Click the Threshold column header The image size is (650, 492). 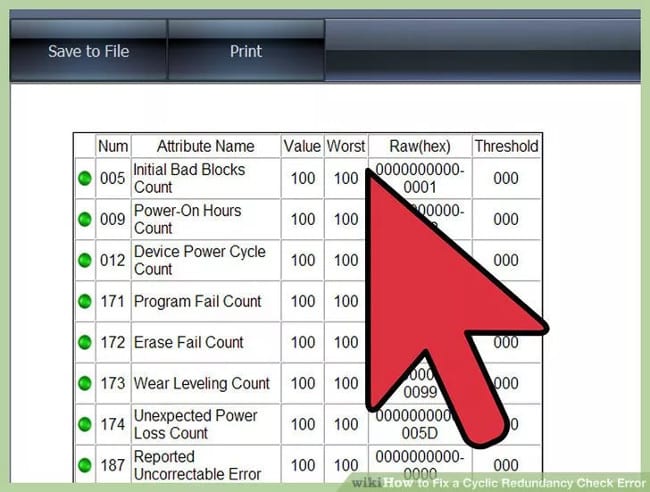coord(506,146)
